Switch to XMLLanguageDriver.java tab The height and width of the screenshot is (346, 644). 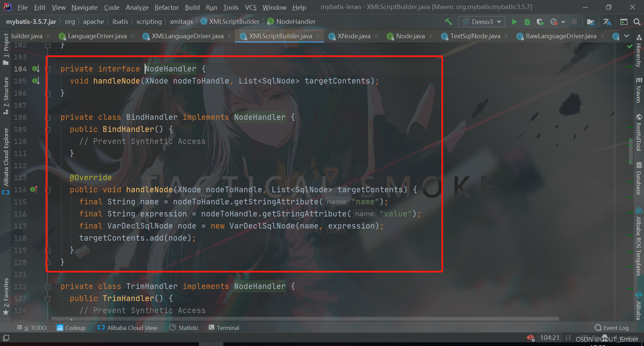tap(187, 36)
